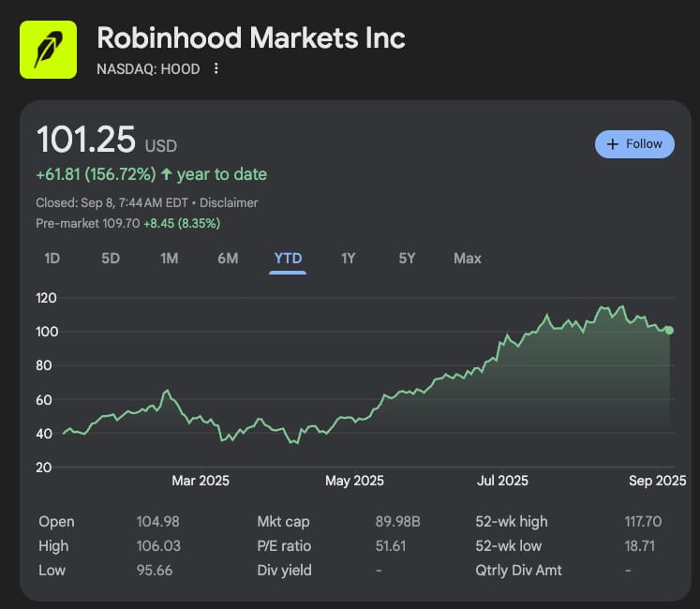
Task: Click the Robinhood Markets Inc title
Action: (x=251, y=38)
